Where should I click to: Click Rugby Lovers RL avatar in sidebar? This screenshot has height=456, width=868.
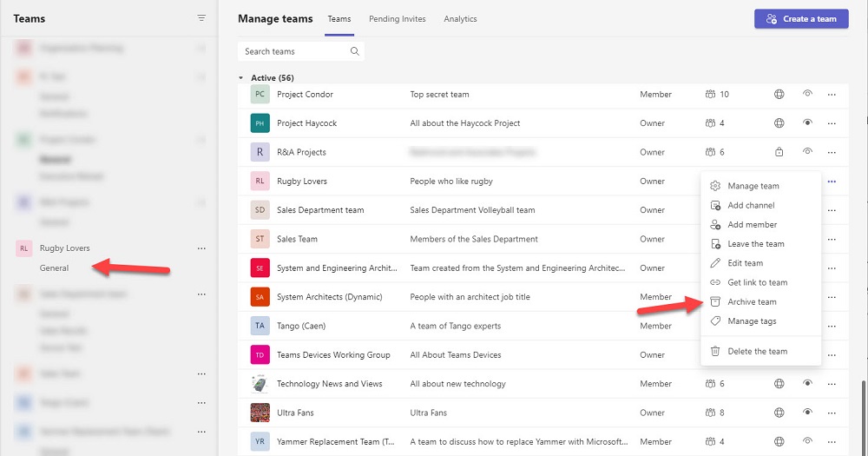23,248
